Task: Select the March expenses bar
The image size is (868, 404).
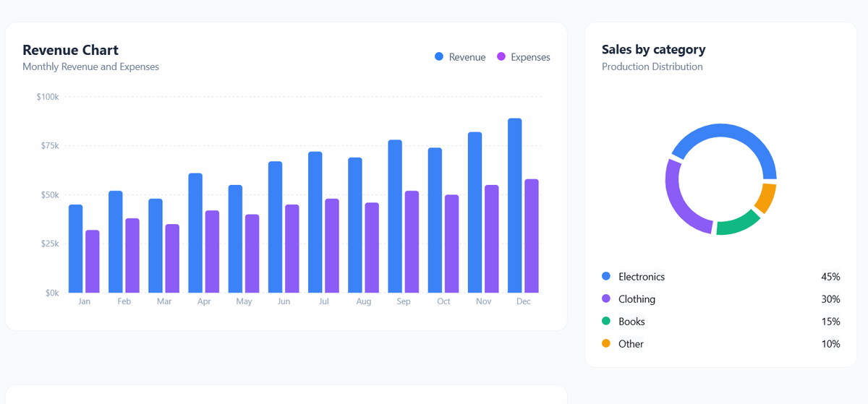Action: [172, 258]
